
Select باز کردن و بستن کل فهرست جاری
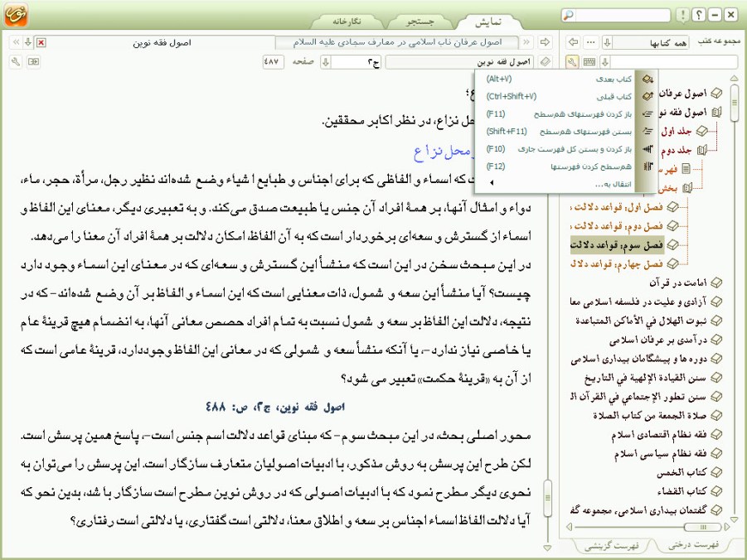[558, 149]
